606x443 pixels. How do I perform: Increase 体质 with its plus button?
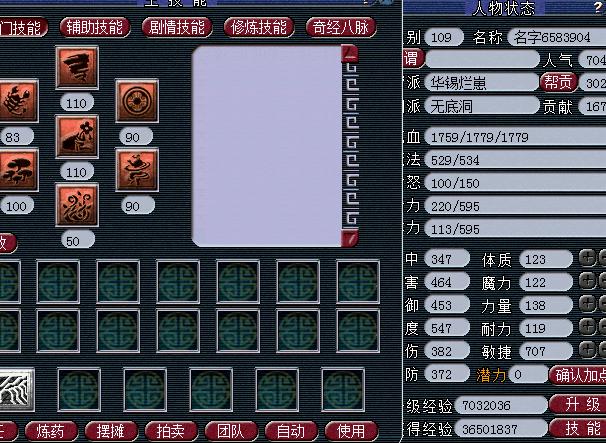tap(587, 258)
